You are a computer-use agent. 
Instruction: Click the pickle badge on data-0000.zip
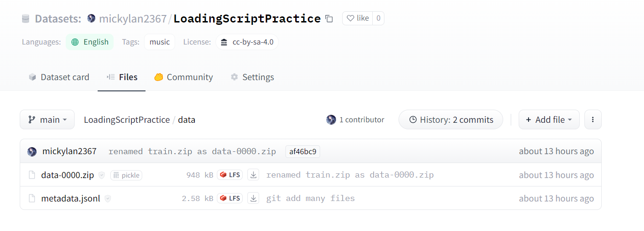pos(126,175)
